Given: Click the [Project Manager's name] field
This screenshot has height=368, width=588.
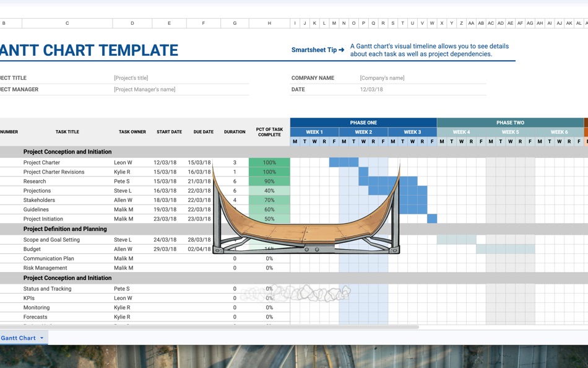Looking at the screenshot, I should click(144, 89).
